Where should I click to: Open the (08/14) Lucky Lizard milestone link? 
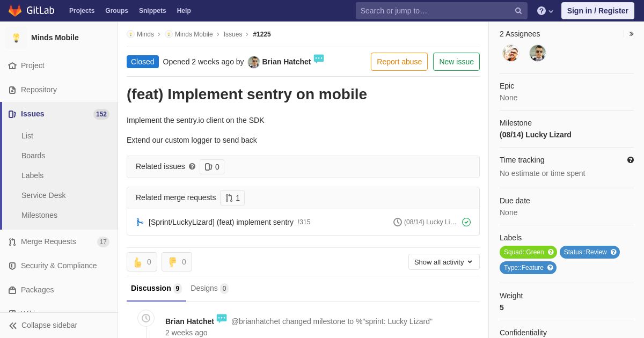[536, 135]
